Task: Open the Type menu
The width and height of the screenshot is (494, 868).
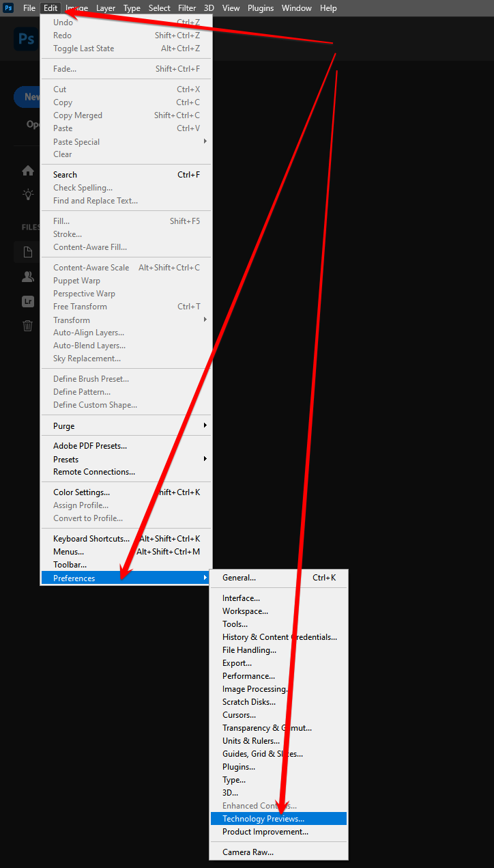Action: click(x=132, y=8)
